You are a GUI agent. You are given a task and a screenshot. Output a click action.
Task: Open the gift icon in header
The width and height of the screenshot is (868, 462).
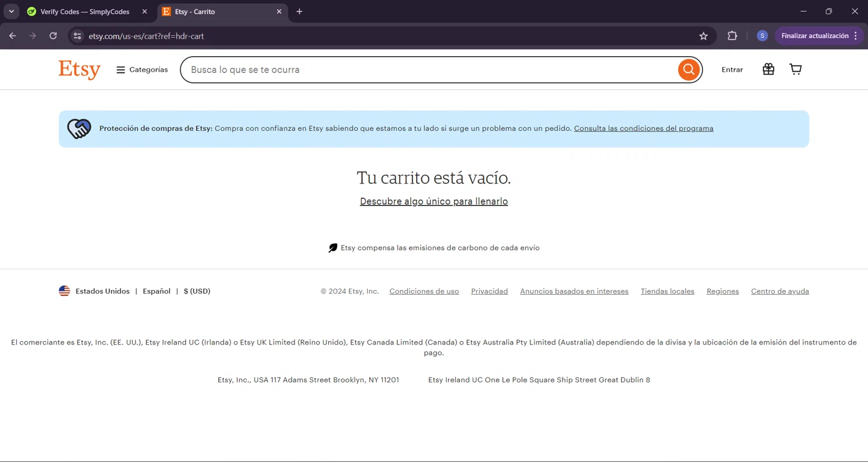(768, 69)
